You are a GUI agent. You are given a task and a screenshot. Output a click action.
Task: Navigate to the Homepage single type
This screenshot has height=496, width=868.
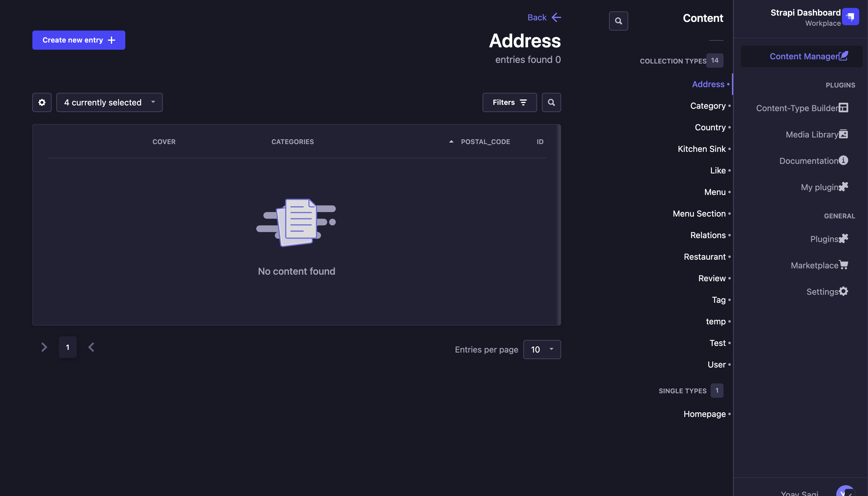tap(704, 414)
